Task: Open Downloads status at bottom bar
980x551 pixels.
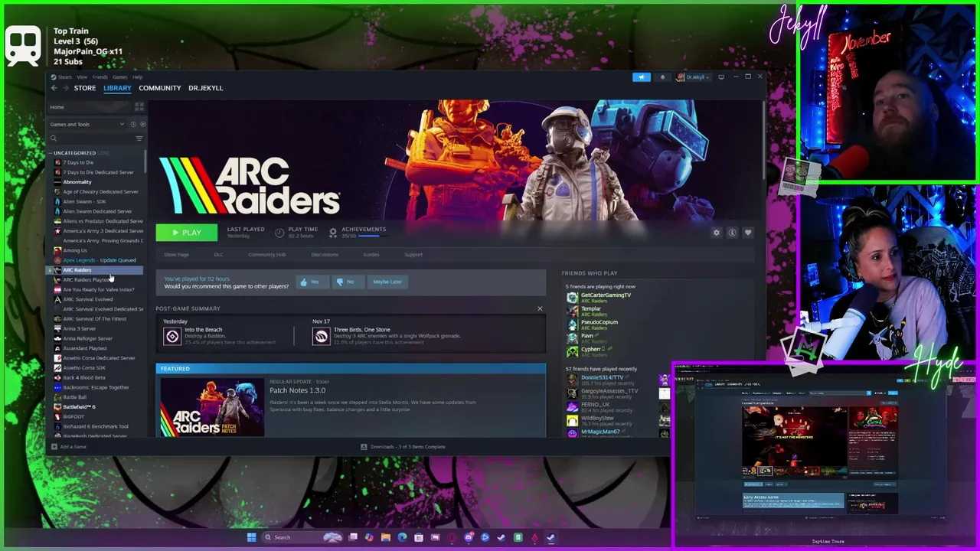Action: coord(403,447)
